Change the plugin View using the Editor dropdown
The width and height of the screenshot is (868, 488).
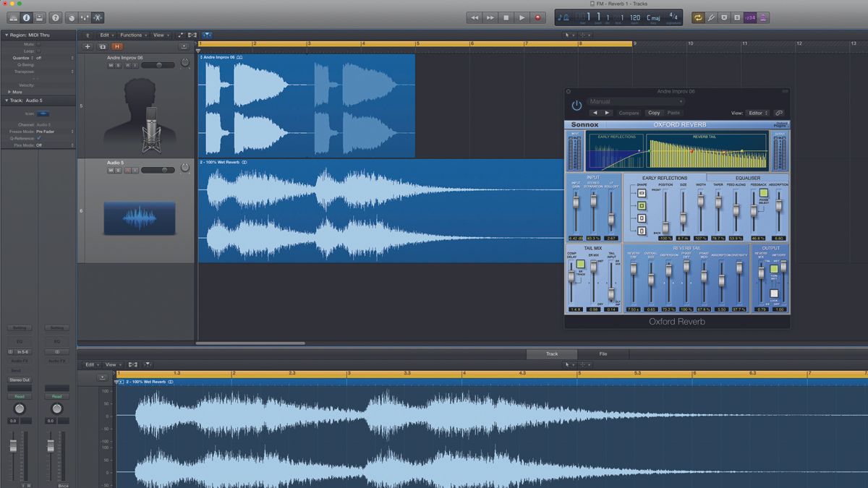point(757,113)
